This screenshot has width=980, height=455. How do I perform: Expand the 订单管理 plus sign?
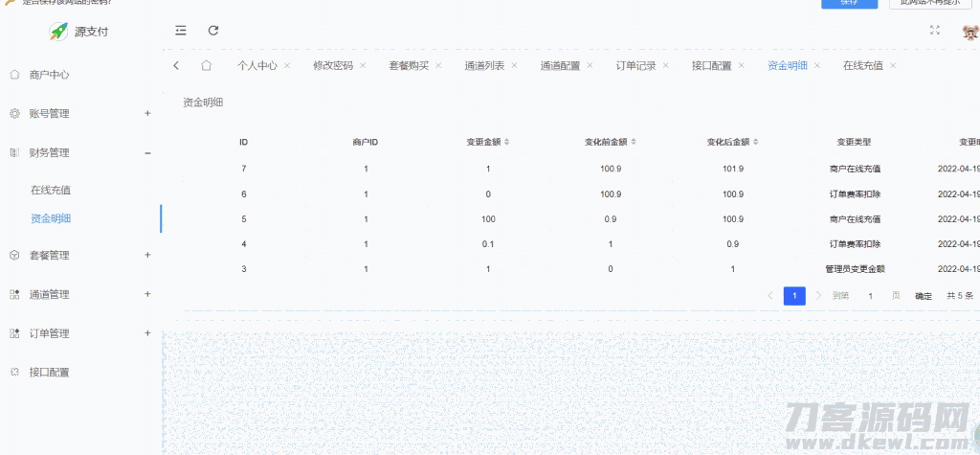pyautogui.click(x=147, y=333)
